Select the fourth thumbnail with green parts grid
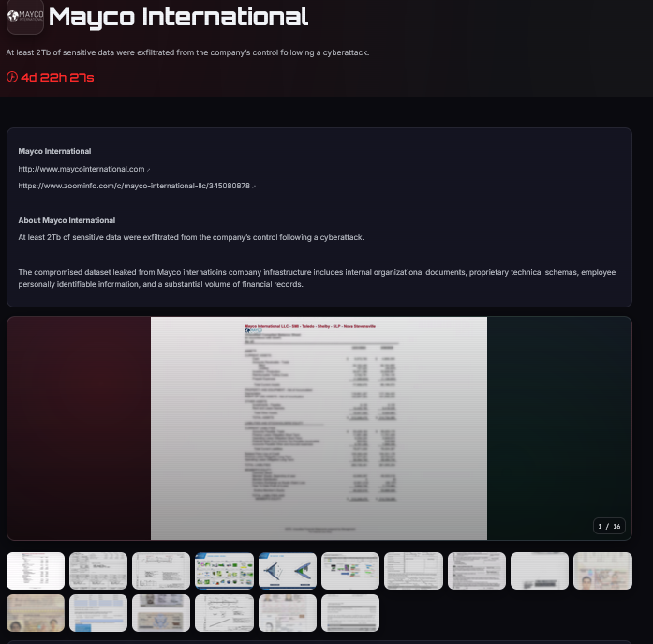This screenshot has width=653, height=644. pyautogui.click(x=224, y=571)
